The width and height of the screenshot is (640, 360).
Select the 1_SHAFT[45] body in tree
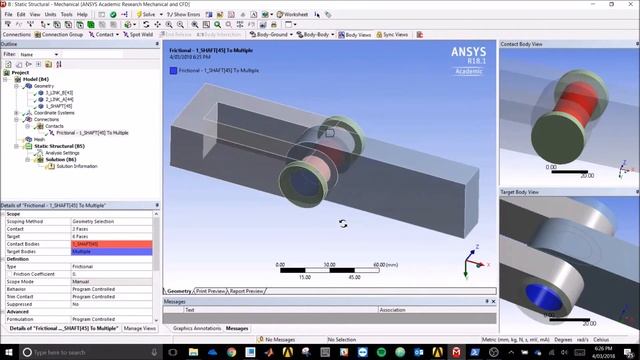coord(58,106)
